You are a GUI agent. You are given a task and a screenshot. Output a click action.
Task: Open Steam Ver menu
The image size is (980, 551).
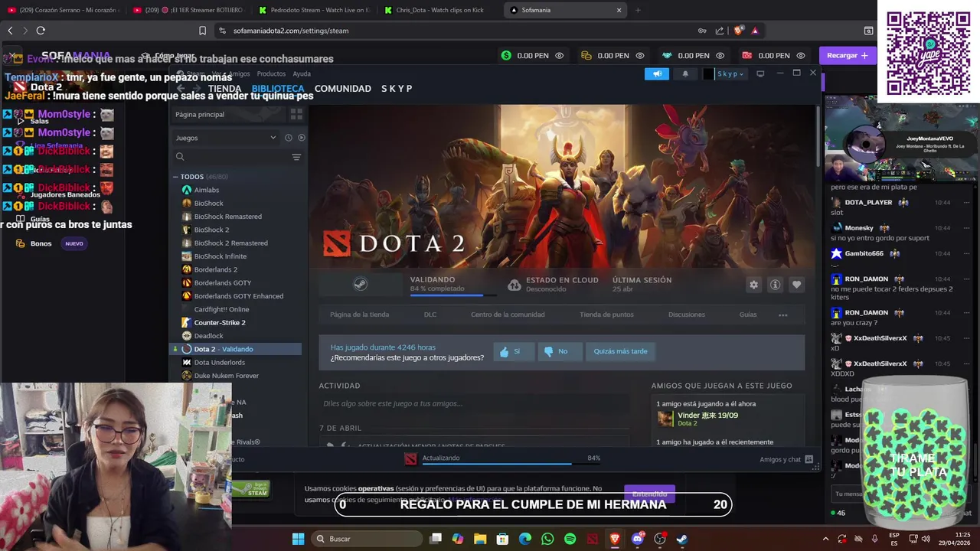click(217, 73)
